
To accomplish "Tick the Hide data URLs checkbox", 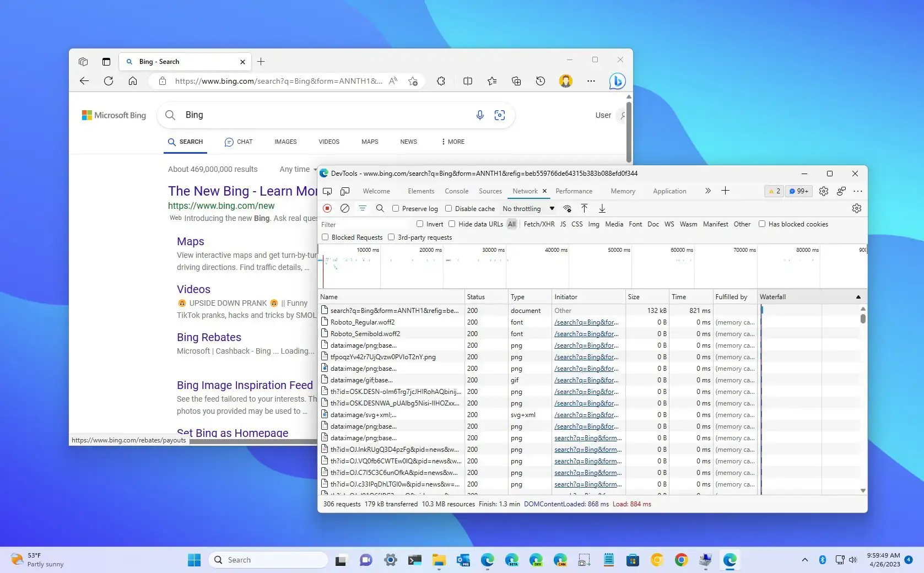I will click(452, 224).
